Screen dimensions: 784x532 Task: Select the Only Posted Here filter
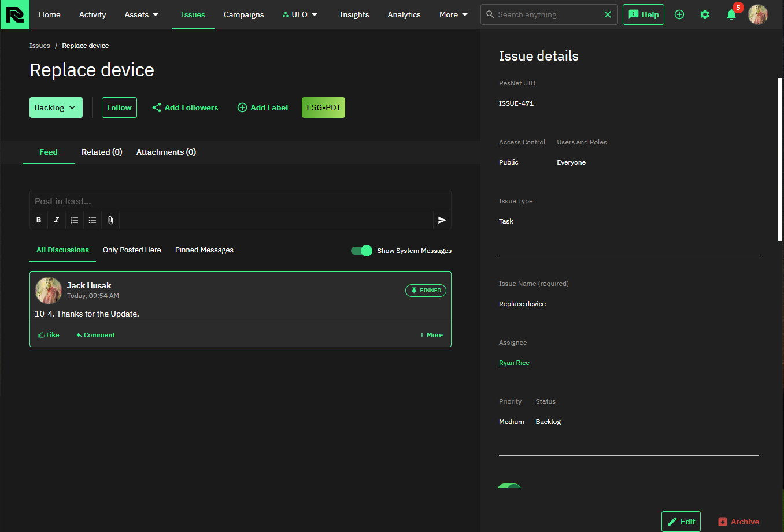point(132,250)
